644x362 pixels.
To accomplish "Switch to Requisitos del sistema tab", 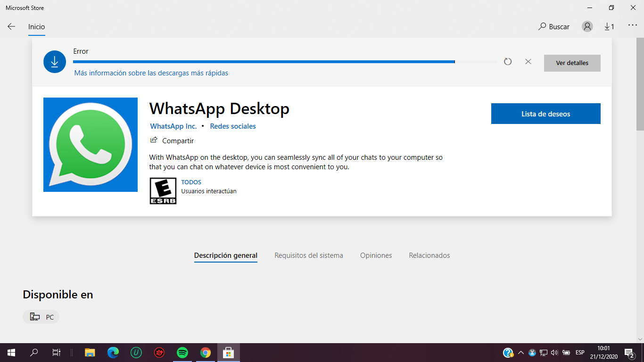I will 309,255.
